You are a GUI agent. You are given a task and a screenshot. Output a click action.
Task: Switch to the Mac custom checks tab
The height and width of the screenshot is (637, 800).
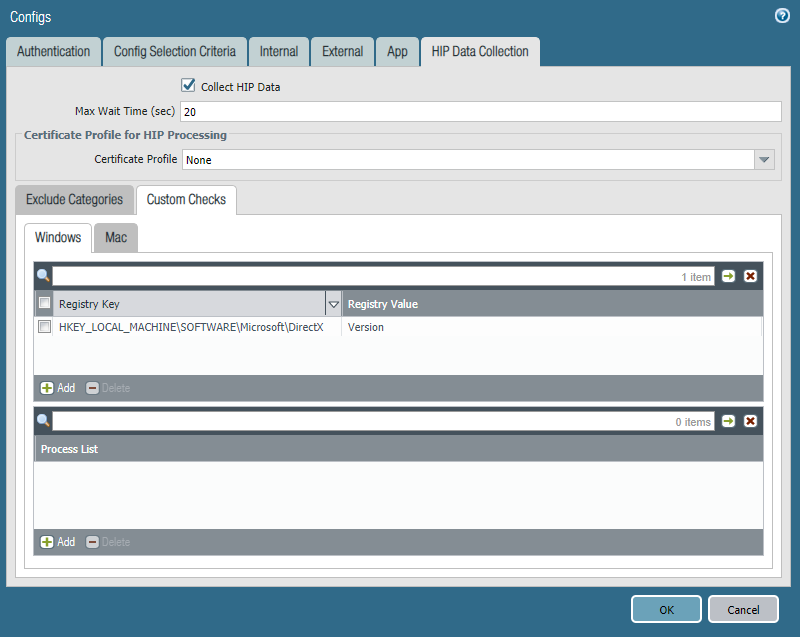tap(116, 238)
